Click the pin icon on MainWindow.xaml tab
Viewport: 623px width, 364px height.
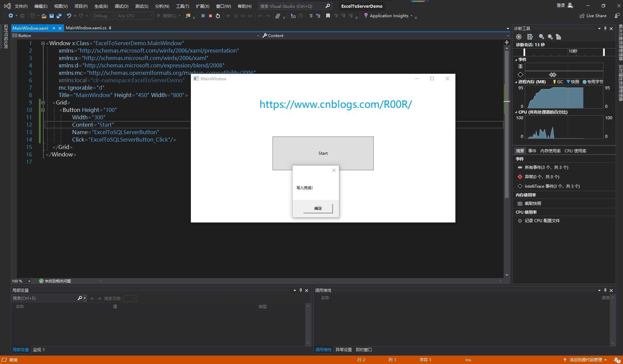coord(54,28)
